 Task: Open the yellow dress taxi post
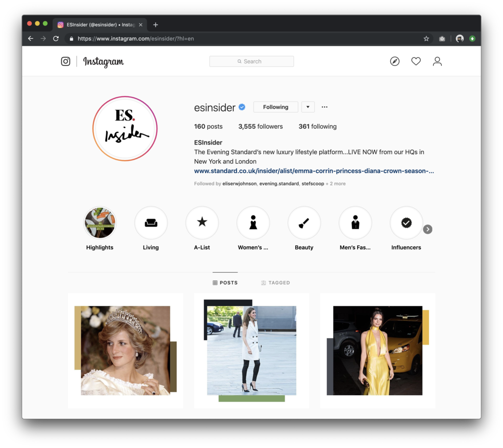[x=378, y=350]
